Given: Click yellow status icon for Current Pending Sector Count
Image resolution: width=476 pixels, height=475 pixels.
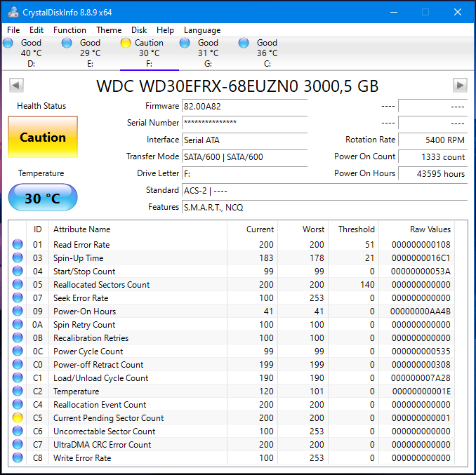Looking at the screenshot, I should point(18,418).
